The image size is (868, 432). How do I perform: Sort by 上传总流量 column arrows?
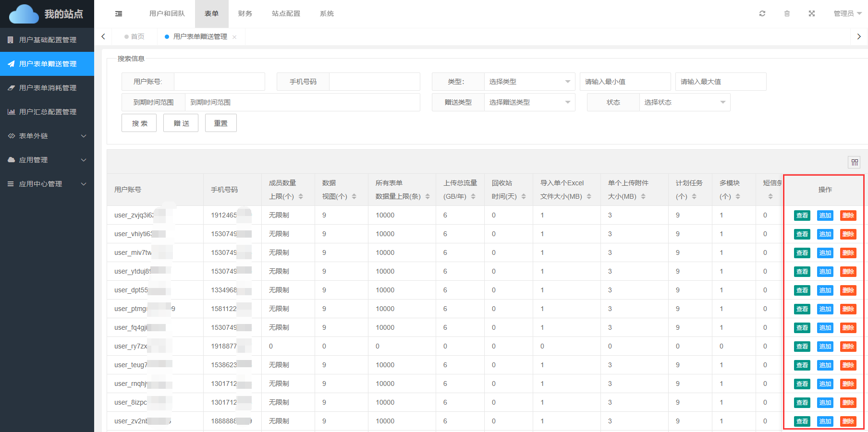point(473,196)
